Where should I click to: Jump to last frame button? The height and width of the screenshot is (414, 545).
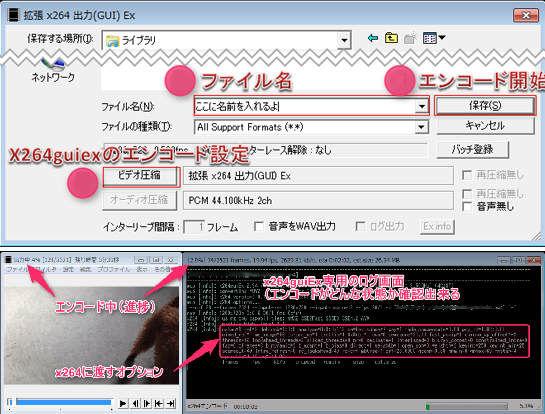[170, 403]
